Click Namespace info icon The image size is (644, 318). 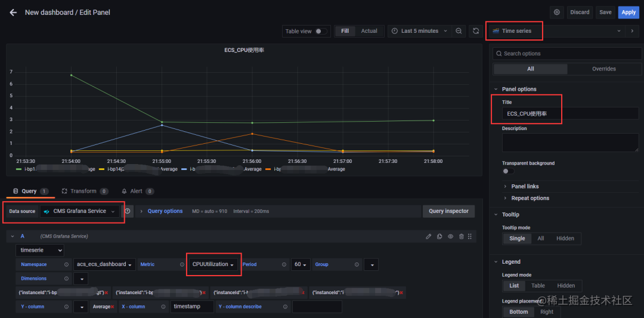click(x=66, y=264)
